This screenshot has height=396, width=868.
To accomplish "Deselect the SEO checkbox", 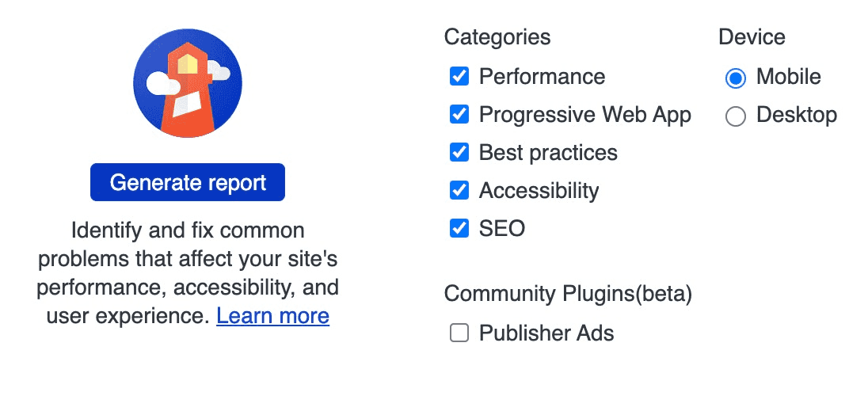I will [459, 229].
